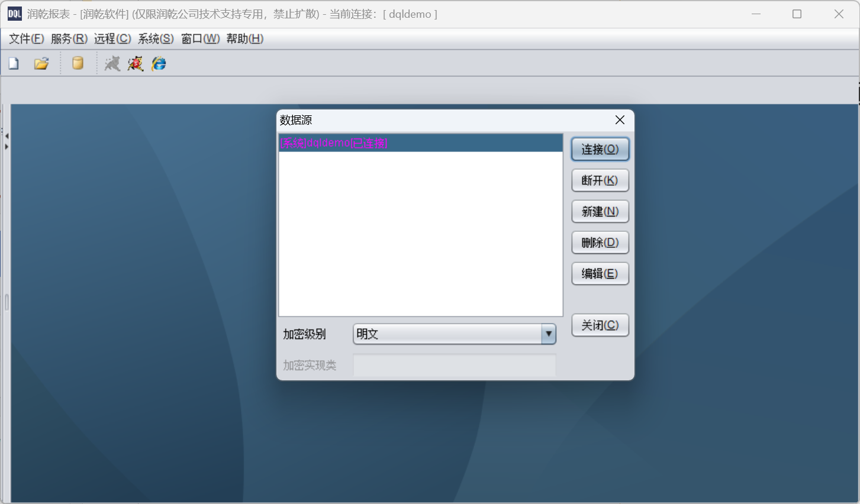860x504 pixels.
Task: Minimize the 润乾报表 main window
Action: tap(756, 14)
